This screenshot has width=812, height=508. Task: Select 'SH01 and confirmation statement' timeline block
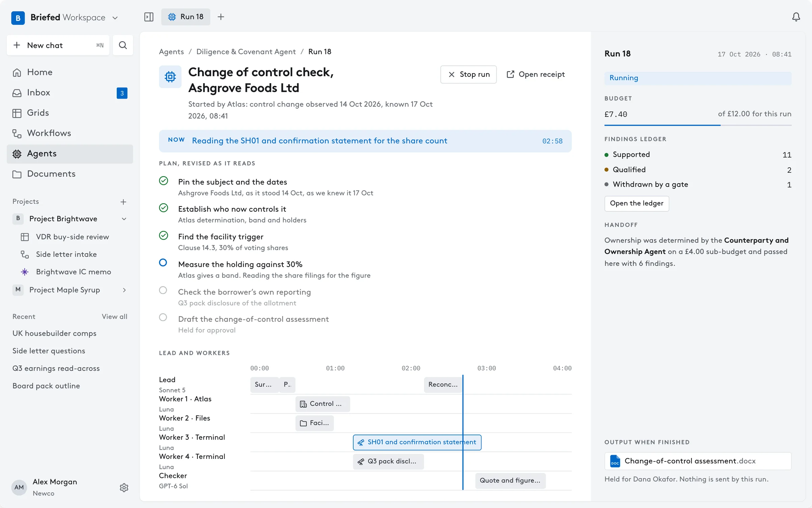tap(417, 442)
